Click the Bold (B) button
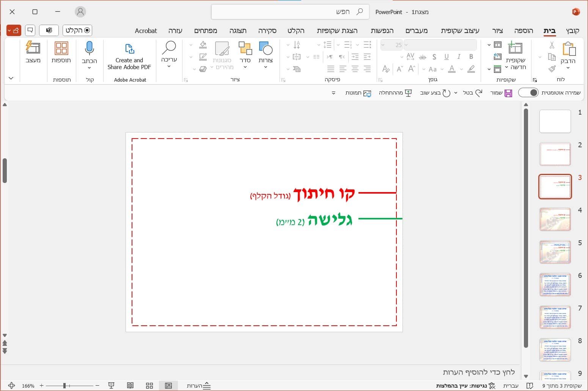This screenshot has height=391, width=588. click(471, 57)
